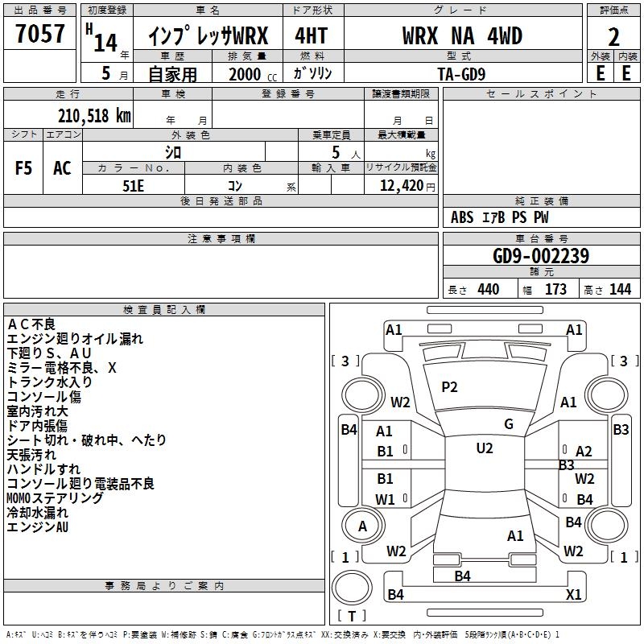
Task: Click the grade WRX NA 4WD
Action: click(x=462, y=35)
